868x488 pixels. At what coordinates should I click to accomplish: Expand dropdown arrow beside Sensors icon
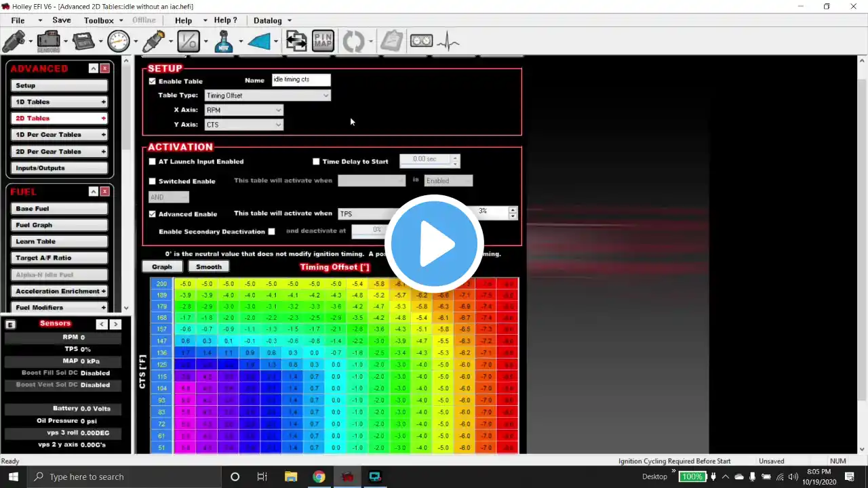[65, 42]
